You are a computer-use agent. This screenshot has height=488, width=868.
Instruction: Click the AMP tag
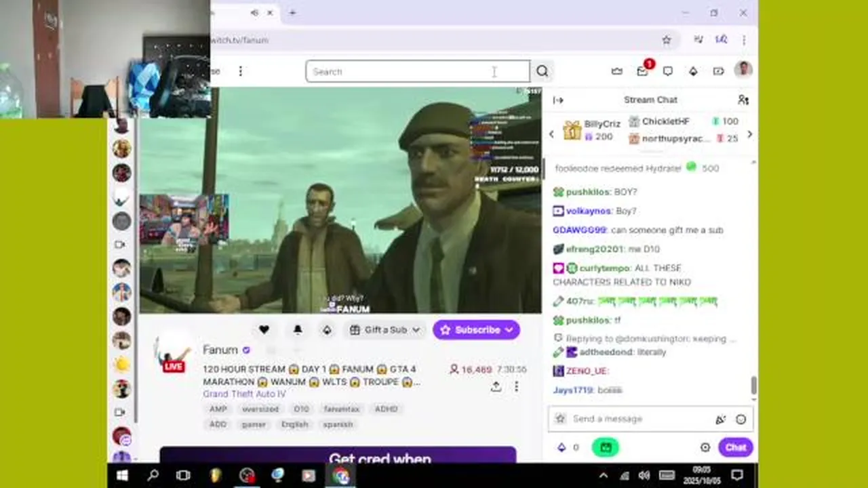(x=218, y=409)
